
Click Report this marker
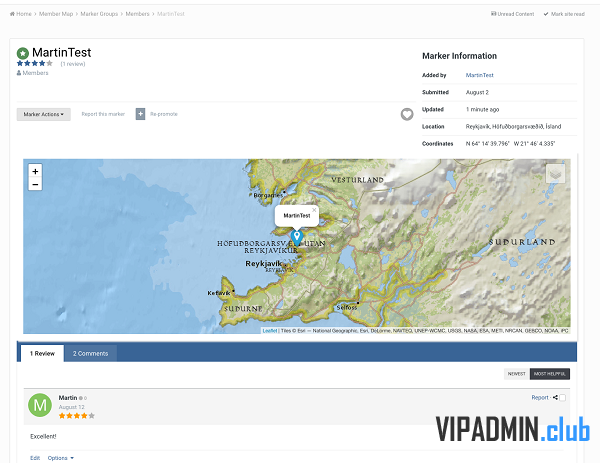[103, 114]
